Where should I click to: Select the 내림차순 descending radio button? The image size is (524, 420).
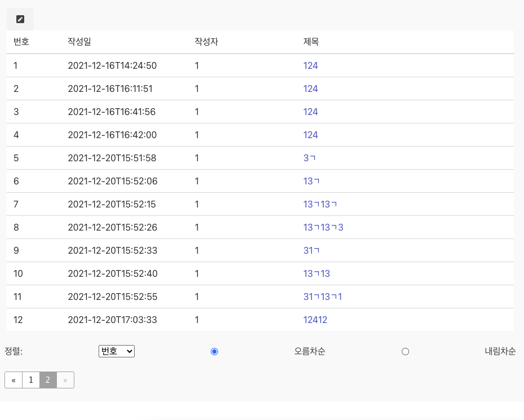[405, 351]
